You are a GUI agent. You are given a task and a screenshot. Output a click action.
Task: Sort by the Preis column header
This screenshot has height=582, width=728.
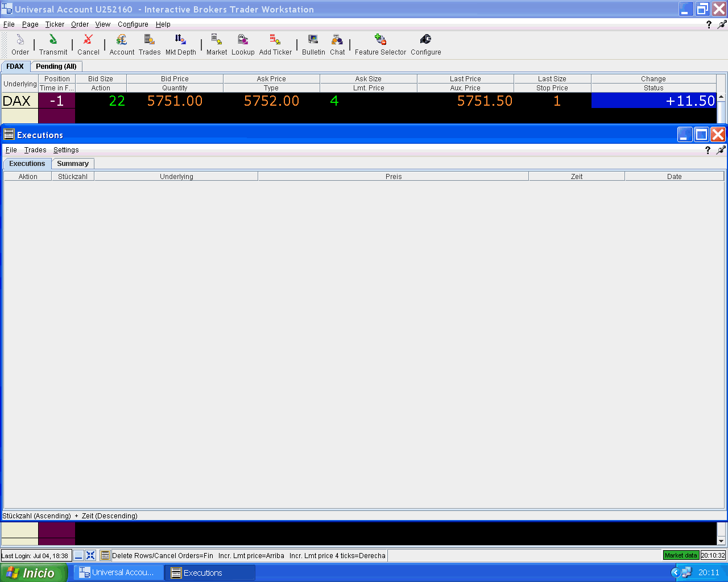(394, 177)
